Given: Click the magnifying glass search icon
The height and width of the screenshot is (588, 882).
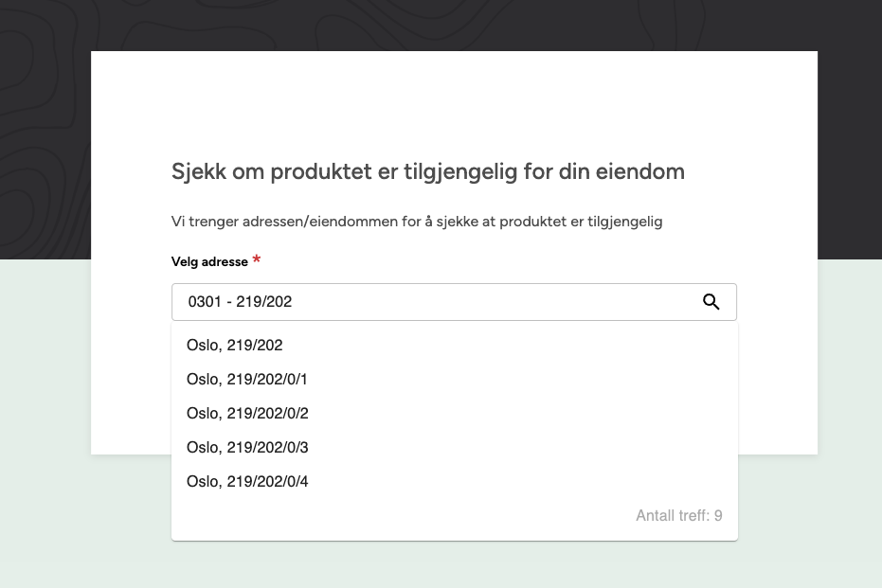Looking at the screenshot, I should 711,301.
